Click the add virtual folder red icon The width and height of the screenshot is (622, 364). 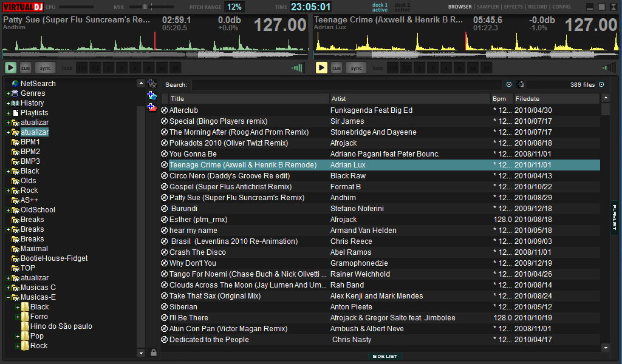click(x=152, y=107)
